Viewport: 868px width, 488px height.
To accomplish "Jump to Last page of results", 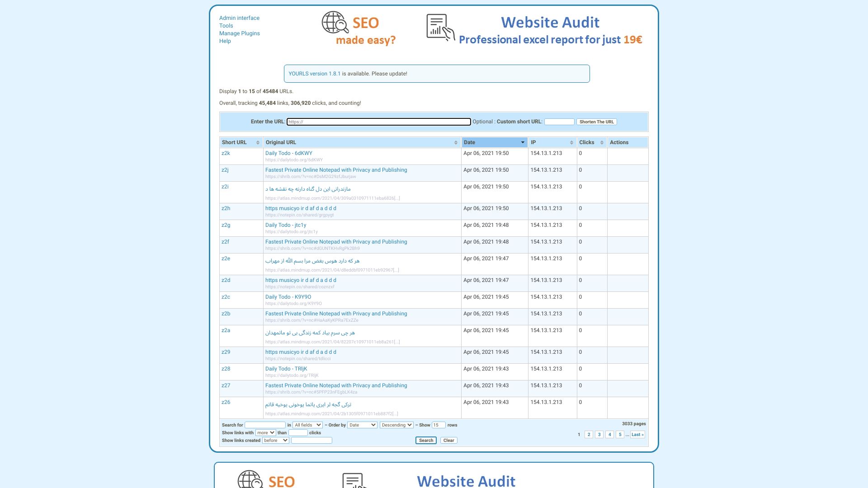I will click(x=637, y=435).
